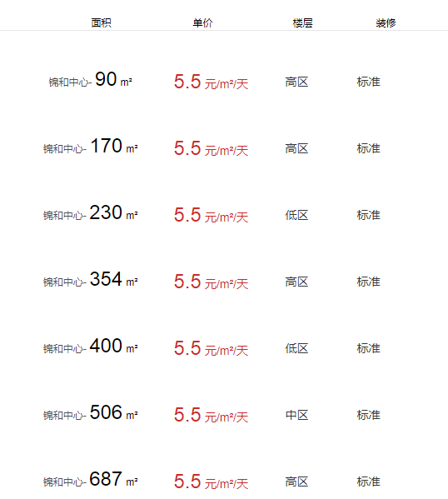Viewport: 448px width, 499px height.
Task: Click the price in the 506 m² row
Action: pyautogui.click(x=211, y=415)
